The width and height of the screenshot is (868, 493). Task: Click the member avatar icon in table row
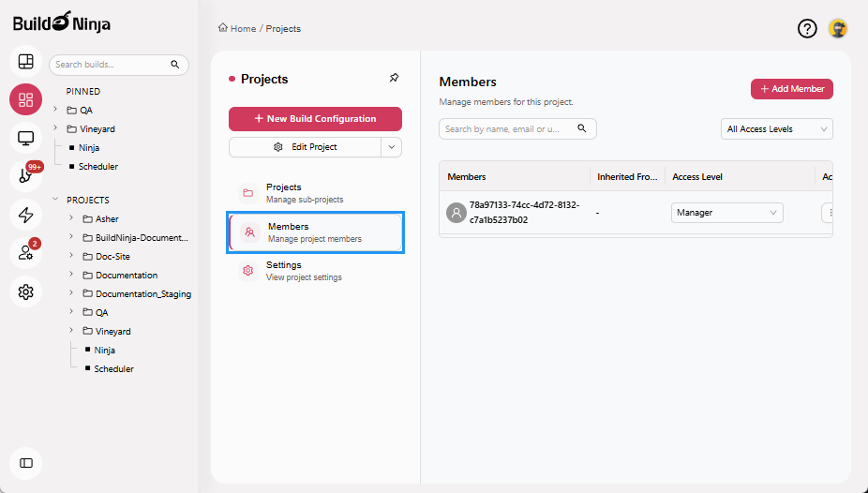456,213
